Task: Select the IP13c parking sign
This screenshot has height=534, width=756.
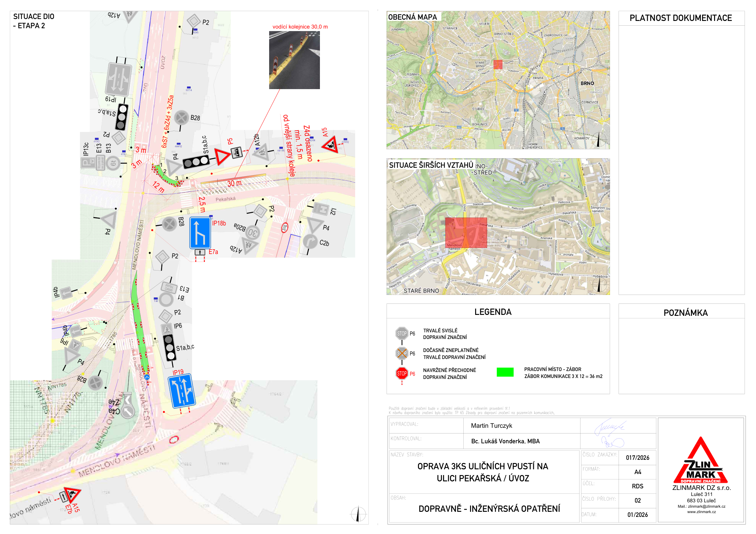Action: point(88,163)
